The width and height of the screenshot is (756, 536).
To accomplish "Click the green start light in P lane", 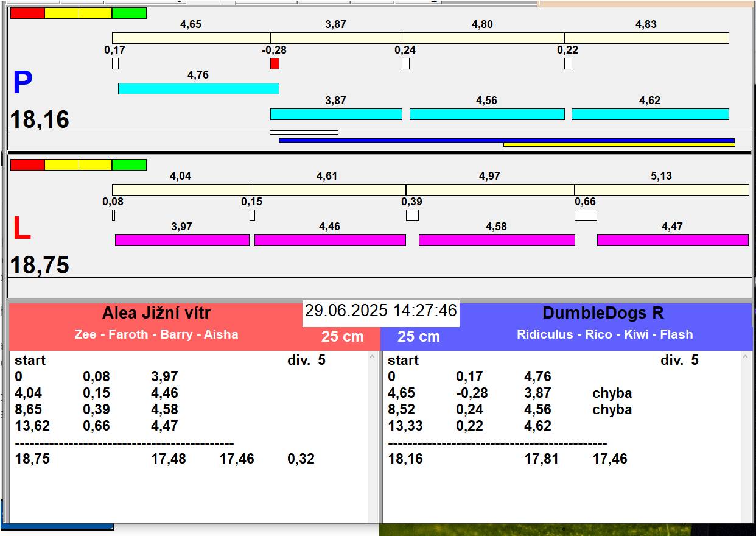I will (x=129, y=13).
